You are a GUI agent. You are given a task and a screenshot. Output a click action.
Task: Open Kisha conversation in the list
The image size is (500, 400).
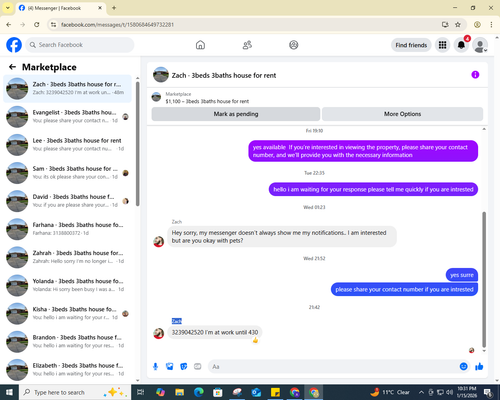tap(68, 313)
